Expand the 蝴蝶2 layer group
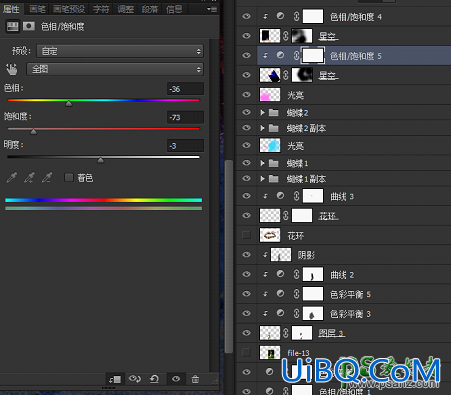 pyautogui.click(x=262, y=113)
